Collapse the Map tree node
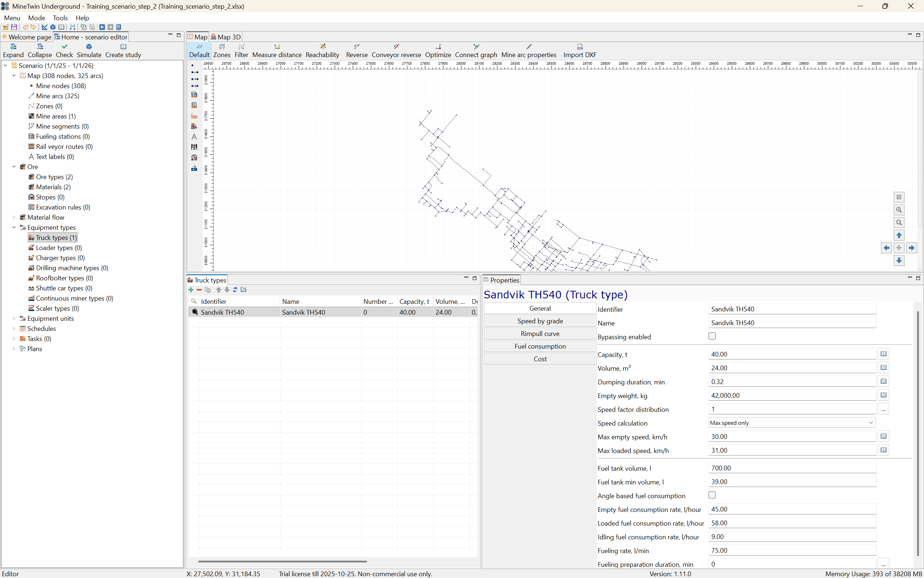Viewport: 924px width, 578px height. tap(14, 76)
